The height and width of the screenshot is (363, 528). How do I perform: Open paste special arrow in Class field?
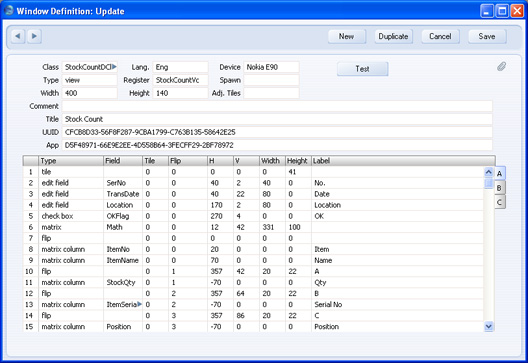114,67
